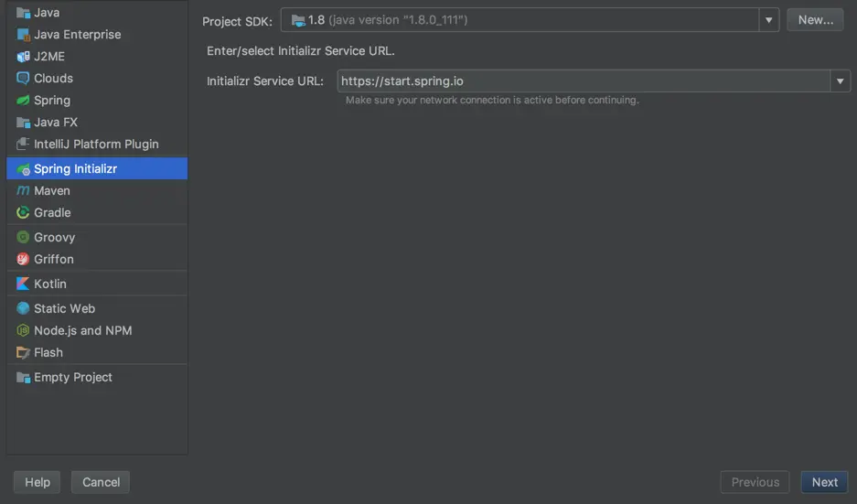Click the Clouds icon
857x504 pixels.
point(23,78)
